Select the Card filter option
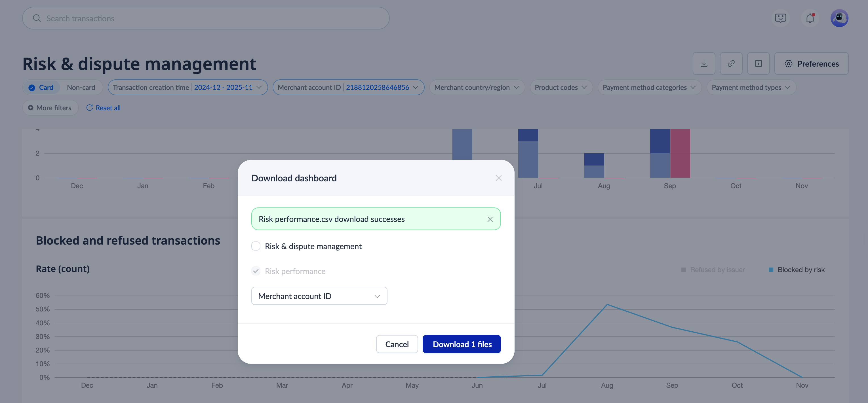The image size is (868, 403). click(41, 88)
